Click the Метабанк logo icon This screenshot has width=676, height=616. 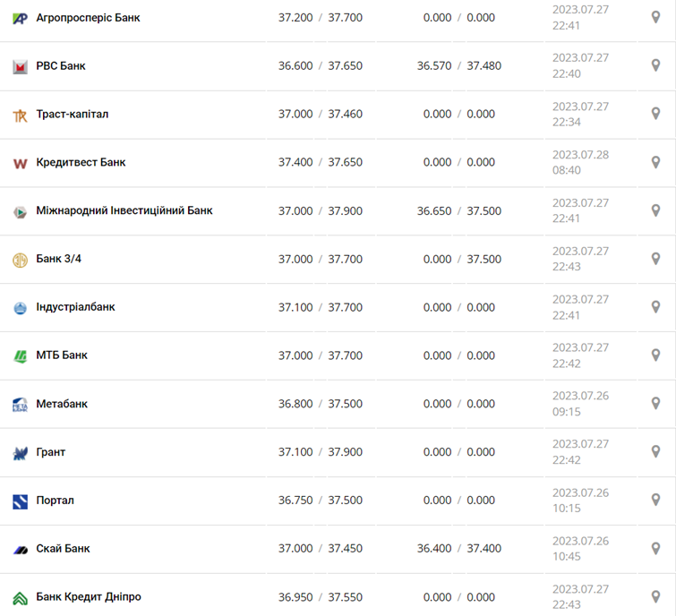click(x=20, y=405)
